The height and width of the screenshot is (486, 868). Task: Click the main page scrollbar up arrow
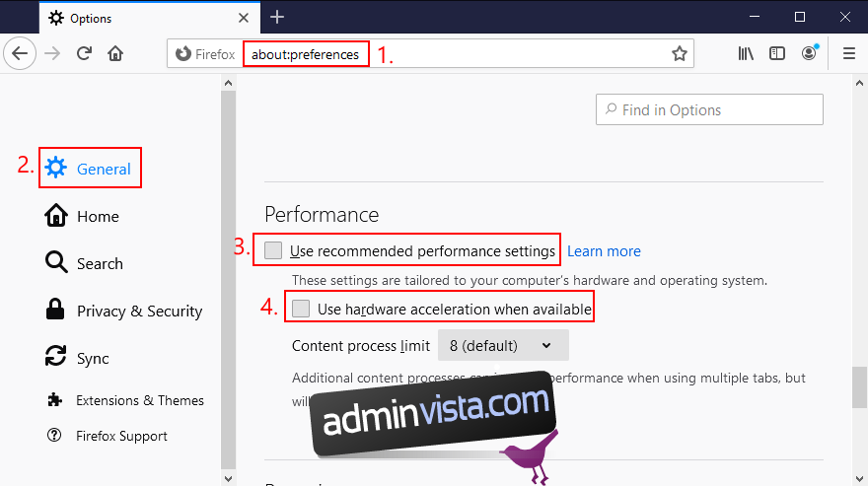tap(859, 83)
